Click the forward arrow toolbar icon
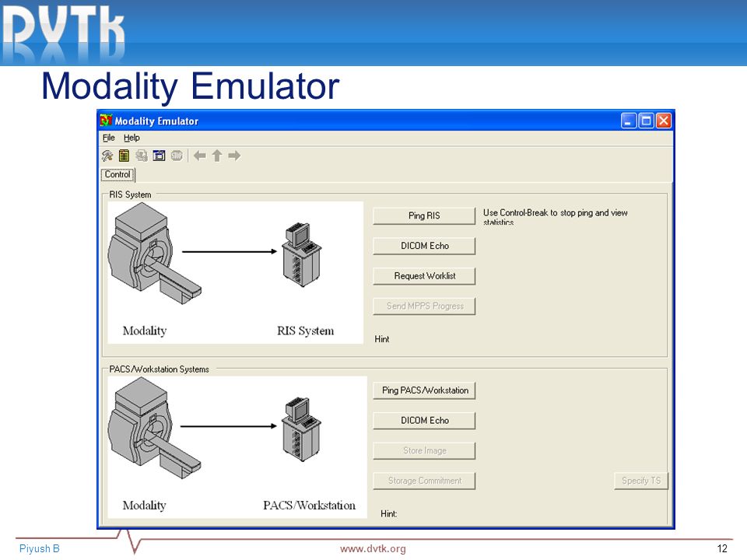The width and height of the screenshot is (747, 560). tap(234, 156)
